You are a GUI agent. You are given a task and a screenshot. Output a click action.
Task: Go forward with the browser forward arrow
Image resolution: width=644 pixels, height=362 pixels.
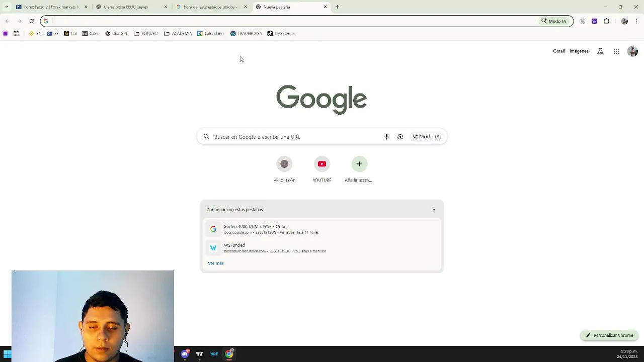pyautogui.click(x=19, y=21)
